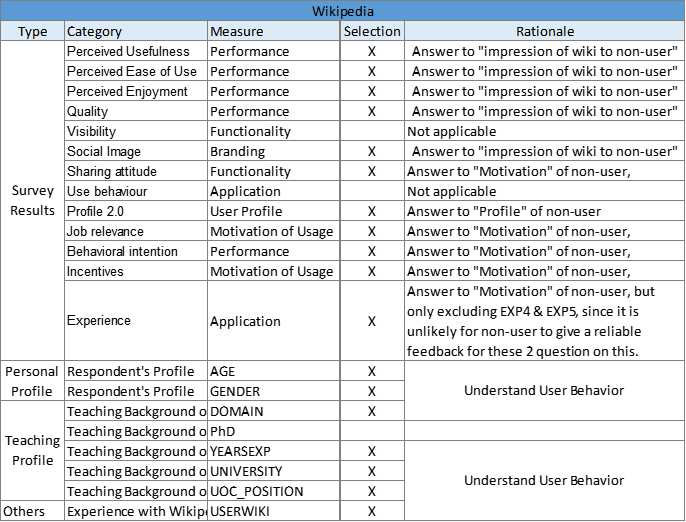Click the EXP4 & EXP5 rationale cell
This screenshot has width=686, height=522.
coord(545,321)
